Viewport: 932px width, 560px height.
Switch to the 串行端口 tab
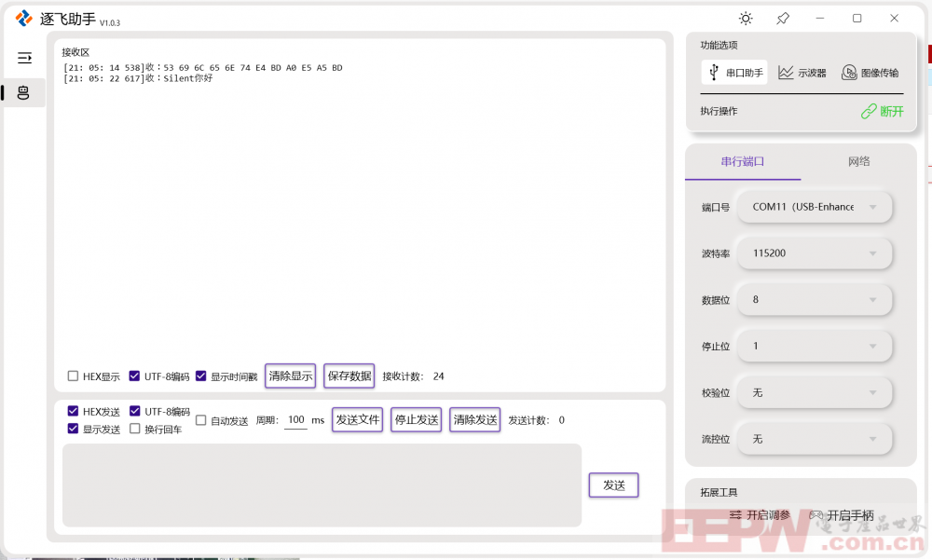pos(743,162)
